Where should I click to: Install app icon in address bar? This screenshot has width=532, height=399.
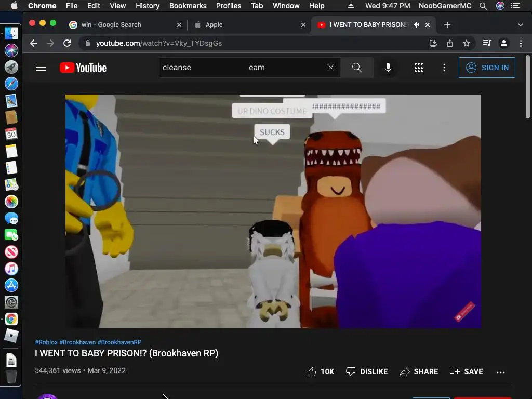(433, 43)
